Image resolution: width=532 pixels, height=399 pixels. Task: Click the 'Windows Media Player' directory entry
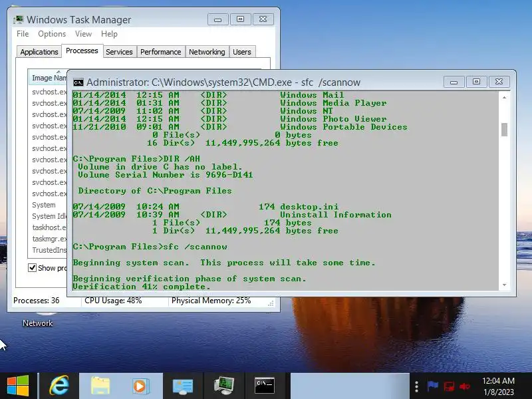click(333, 103)
